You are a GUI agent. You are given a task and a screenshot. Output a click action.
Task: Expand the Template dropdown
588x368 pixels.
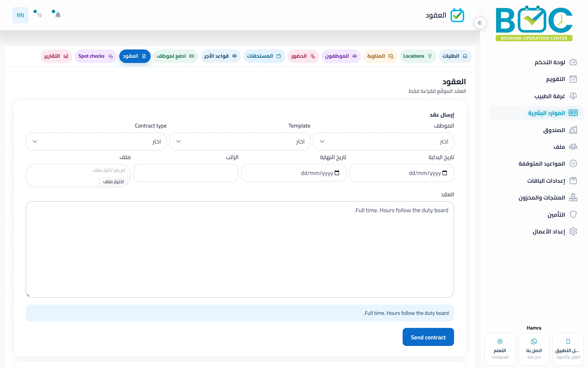[x=240, y=141]
